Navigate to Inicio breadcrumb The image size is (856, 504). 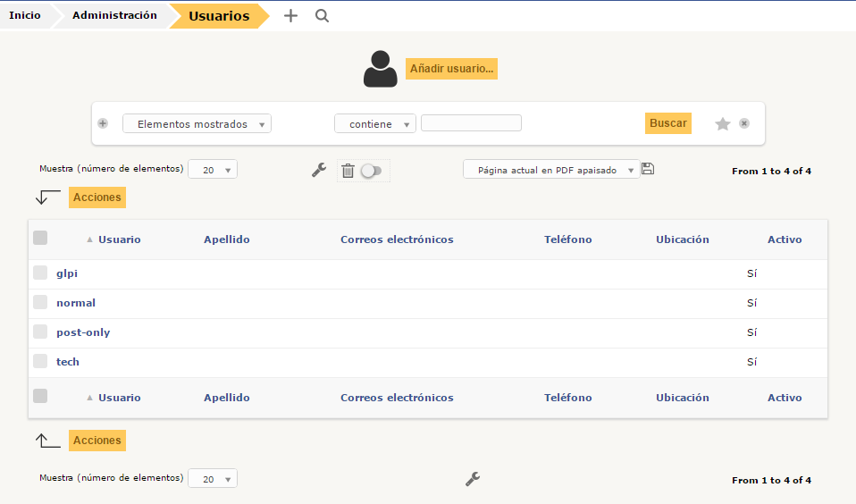pyautogui.click(x=25, y=15)
